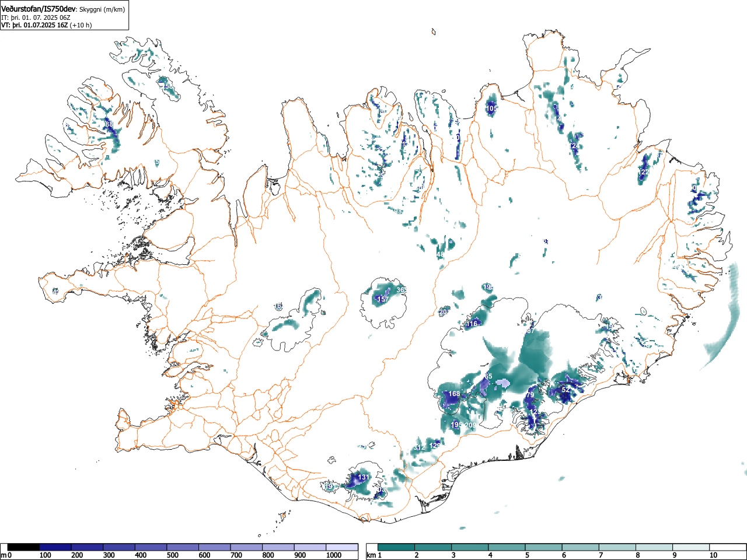Select the 8–9 km very pale swatch

click(654, 547)
